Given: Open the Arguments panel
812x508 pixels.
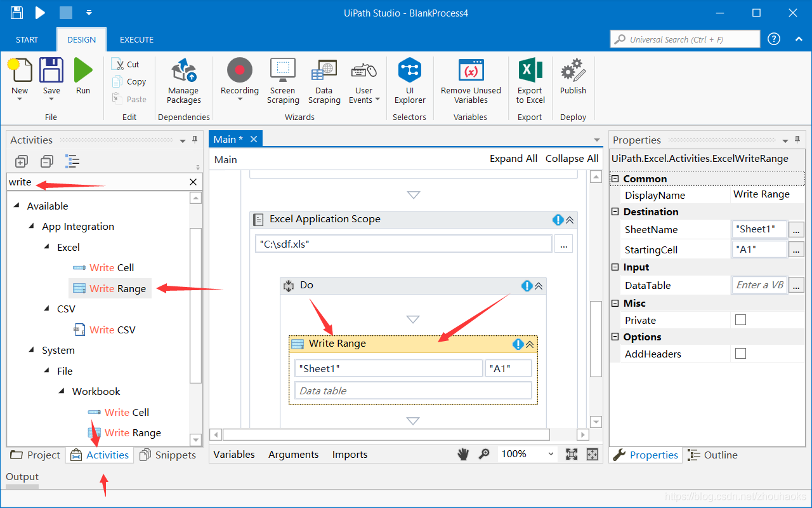Looking at the screenshot, I should coord(293,455).
